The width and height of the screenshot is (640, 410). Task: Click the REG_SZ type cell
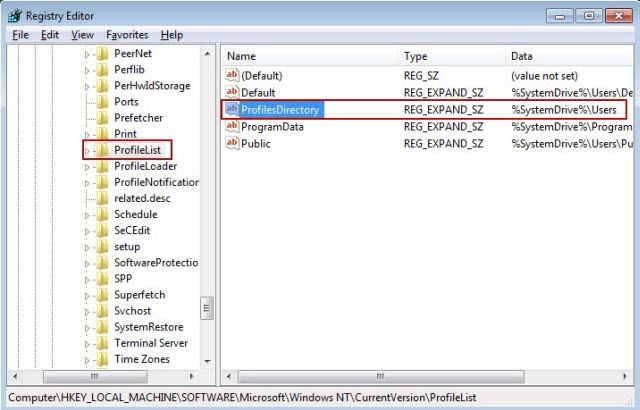coord(421,76)
